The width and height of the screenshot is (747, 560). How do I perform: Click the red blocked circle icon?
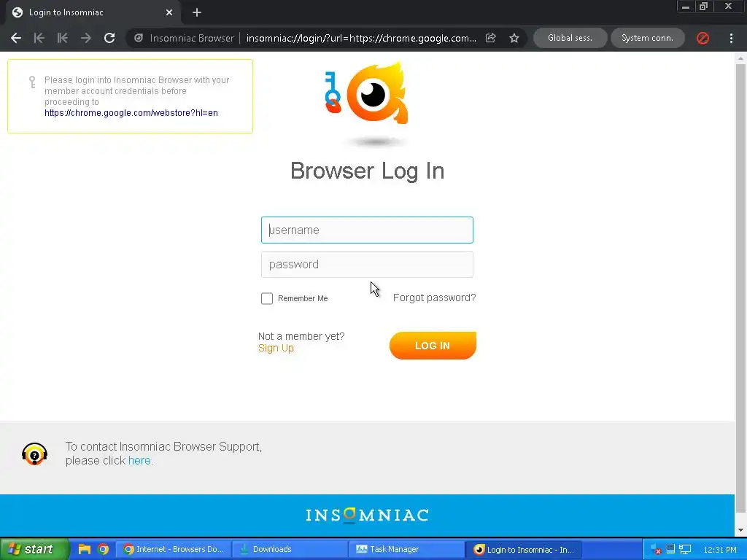pyautogui.click(x=703, y=38)
